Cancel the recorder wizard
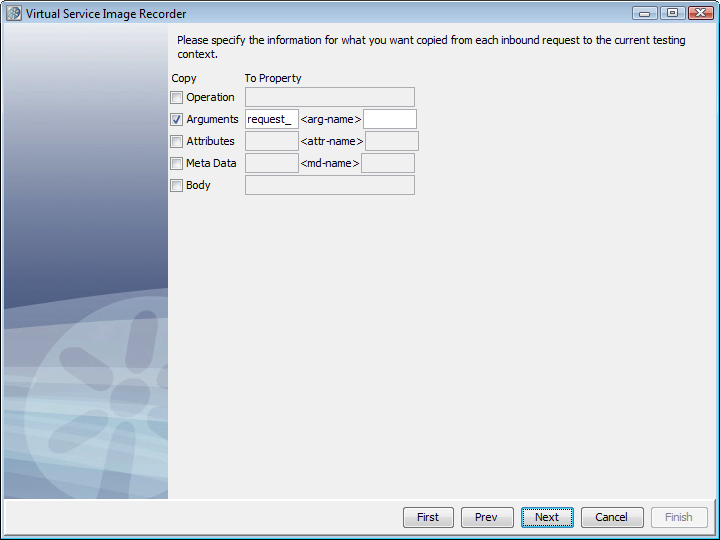Viewport: 720px width, 540px height. (612, 518)
